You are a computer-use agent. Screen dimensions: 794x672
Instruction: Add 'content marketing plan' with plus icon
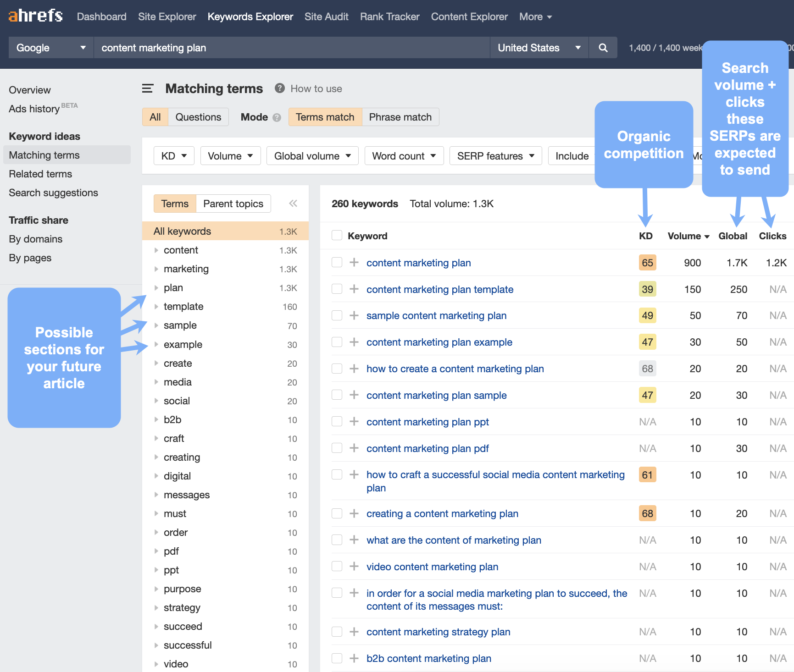tap(354, 262)
